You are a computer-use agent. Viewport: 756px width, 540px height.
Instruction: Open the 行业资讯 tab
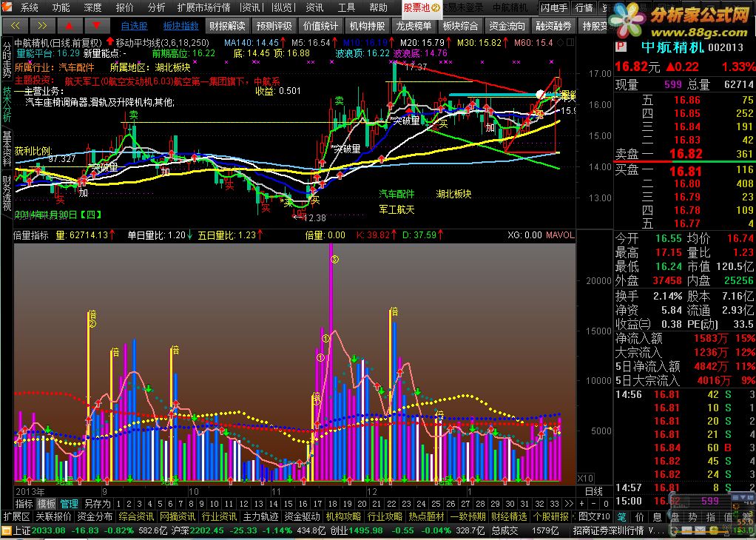[220, 516]
